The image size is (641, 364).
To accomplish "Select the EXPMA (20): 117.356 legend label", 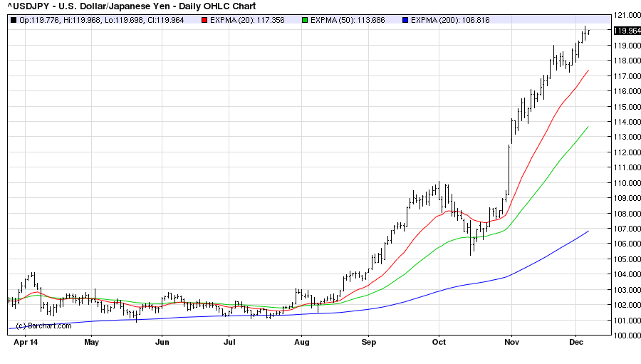I will pos(248,20).
